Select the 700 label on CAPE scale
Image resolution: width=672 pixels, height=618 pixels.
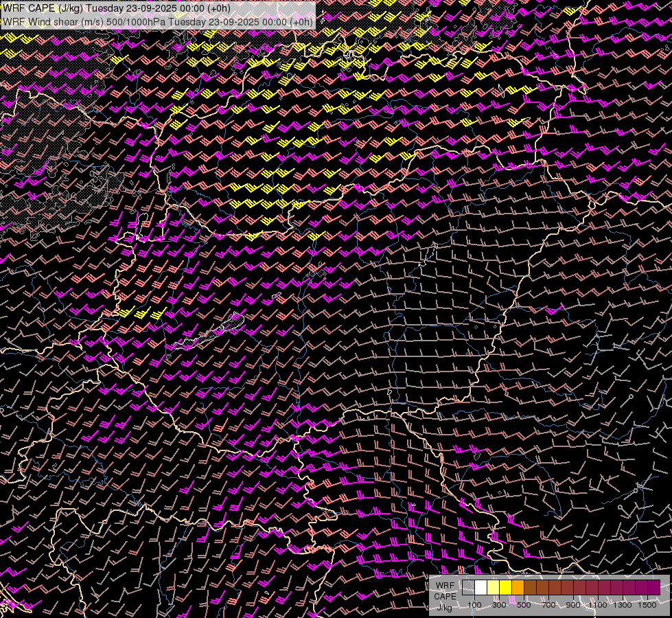pyautogui.click(x=548, y=605)
